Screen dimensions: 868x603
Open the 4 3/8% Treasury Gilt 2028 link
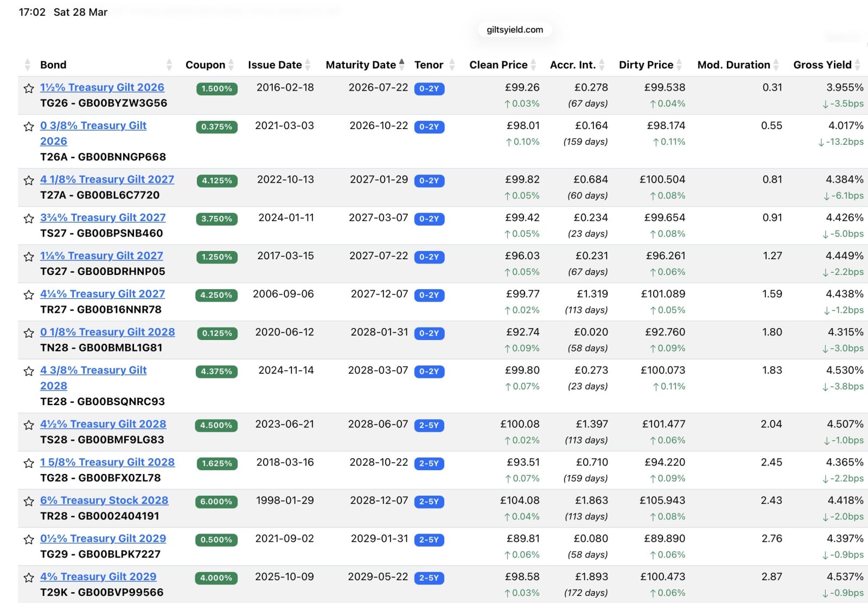point(93,370)
